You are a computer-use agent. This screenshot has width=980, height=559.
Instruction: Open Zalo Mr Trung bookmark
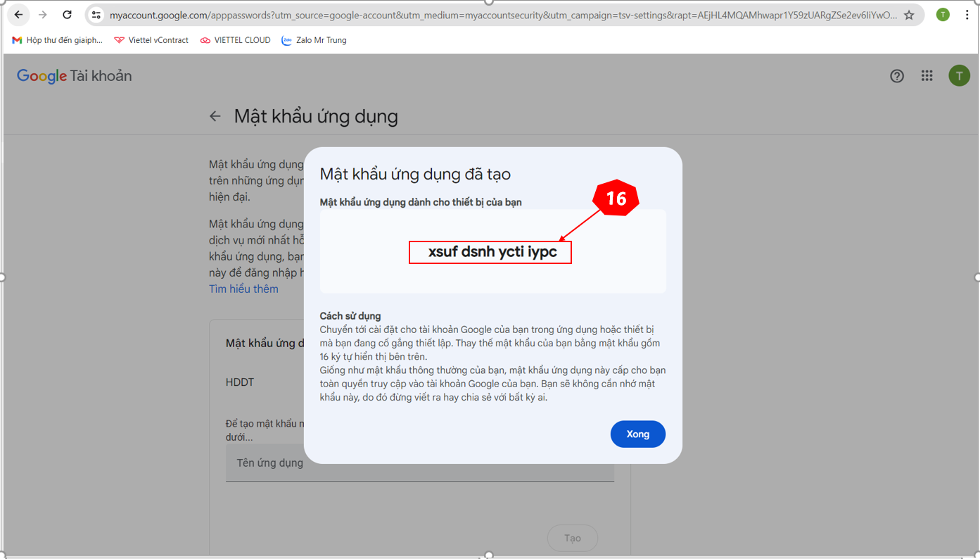[x=314, y=40]
